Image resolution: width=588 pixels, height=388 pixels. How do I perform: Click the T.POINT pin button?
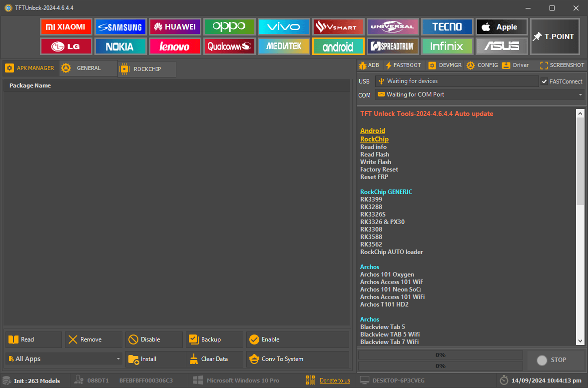tap(555, 36)
